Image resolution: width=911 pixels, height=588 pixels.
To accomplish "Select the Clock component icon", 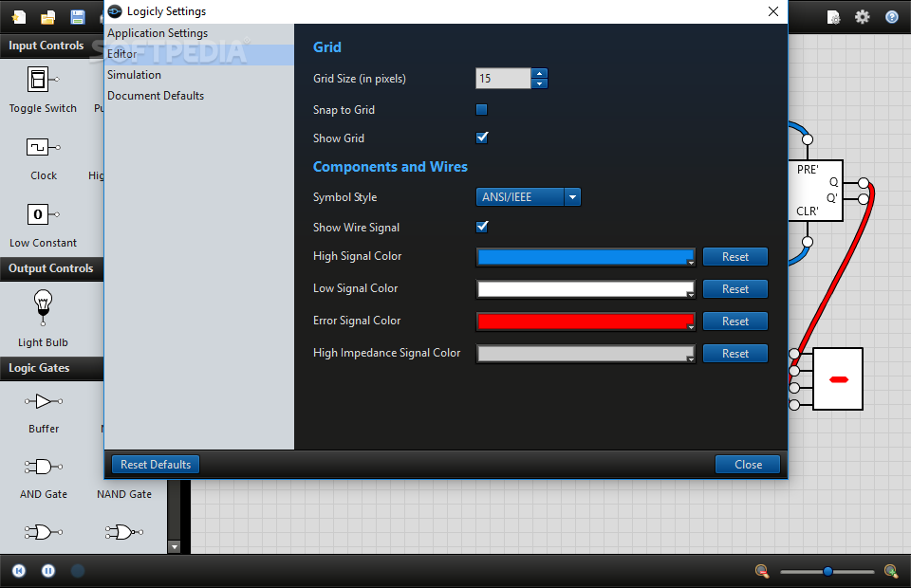I will point(43,147).
